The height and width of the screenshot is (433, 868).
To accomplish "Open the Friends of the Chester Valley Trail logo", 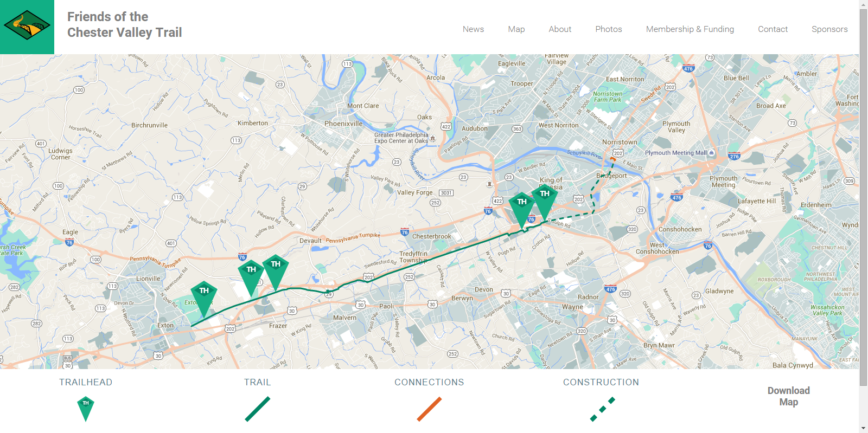I will (27, 27).
